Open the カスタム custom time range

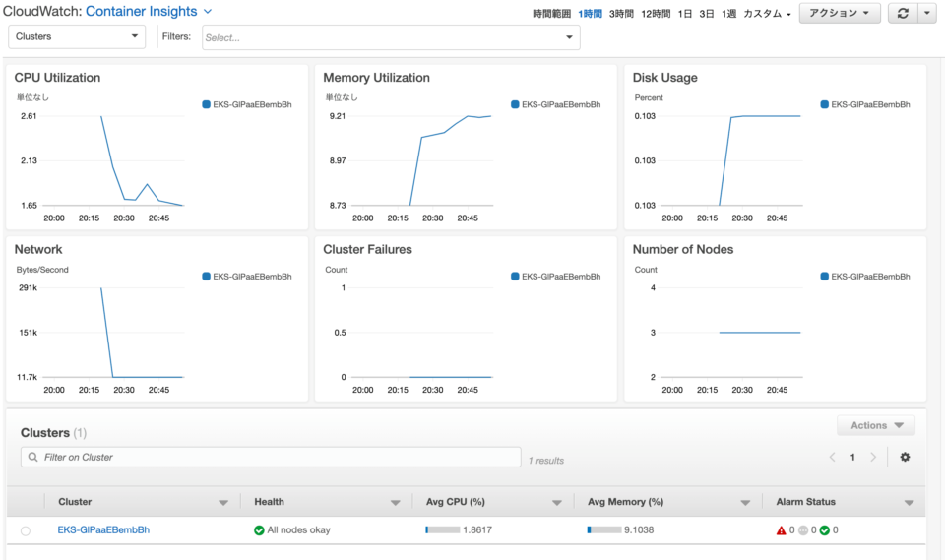(767, 14)
